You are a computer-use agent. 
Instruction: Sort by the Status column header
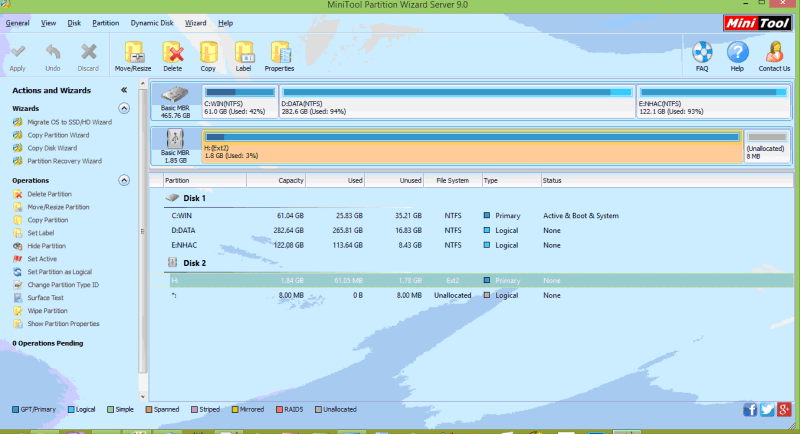[x=667, y=181]
